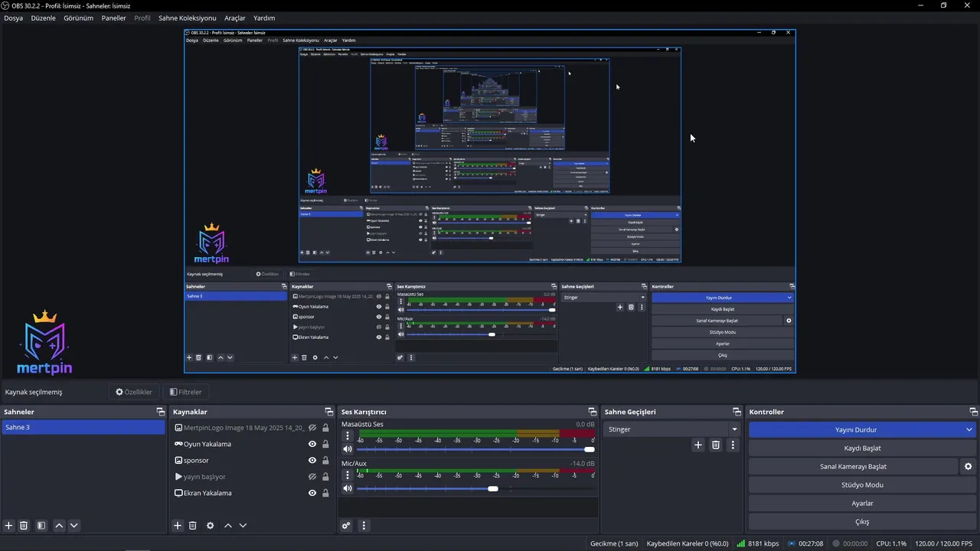980x551 pixels.
Task: Open the Yardım menu
Action: [x=264, y=18]
